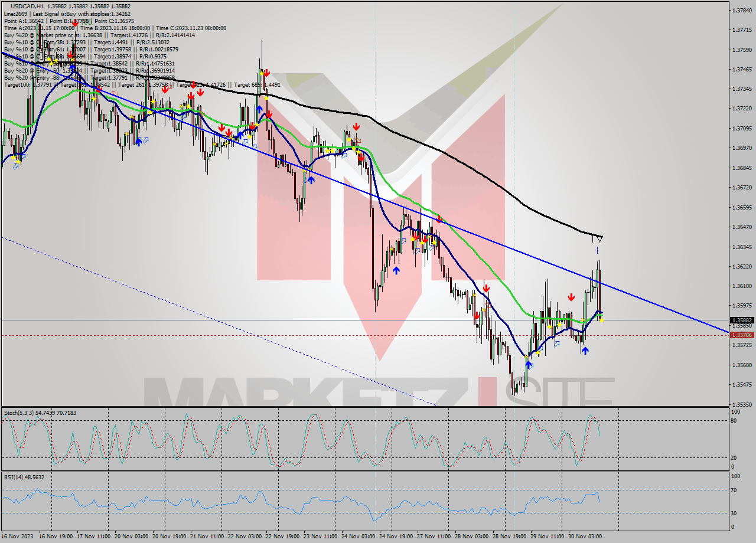Screen dimensions: 756x543
Task: Click the '16 Nov 2023' time axis label
Action: 16,537
